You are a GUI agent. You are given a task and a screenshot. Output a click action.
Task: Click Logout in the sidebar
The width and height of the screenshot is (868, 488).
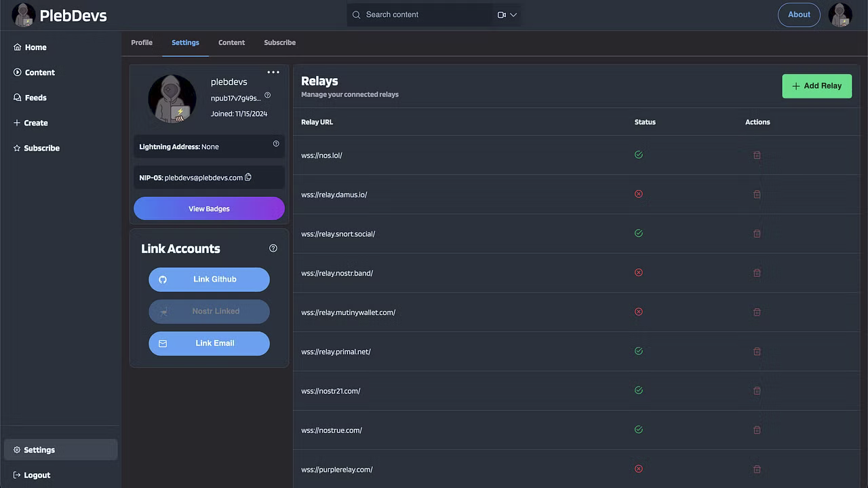click(37, 475)
